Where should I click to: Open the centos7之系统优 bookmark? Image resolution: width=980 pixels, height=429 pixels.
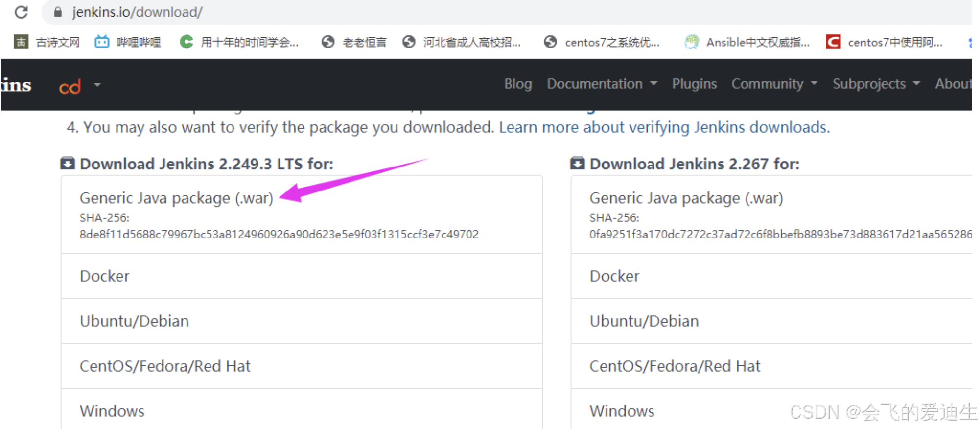[x=602, y=42]
